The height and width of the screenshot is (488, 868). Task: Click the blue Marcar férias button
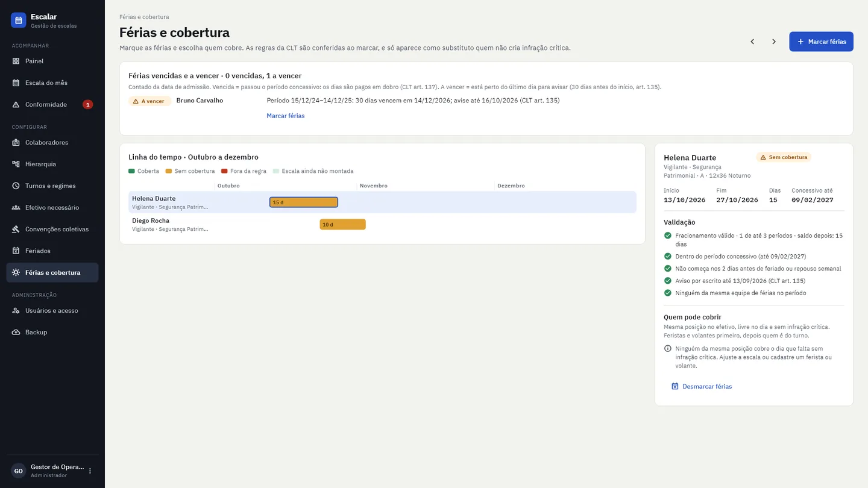click(821, 42)
